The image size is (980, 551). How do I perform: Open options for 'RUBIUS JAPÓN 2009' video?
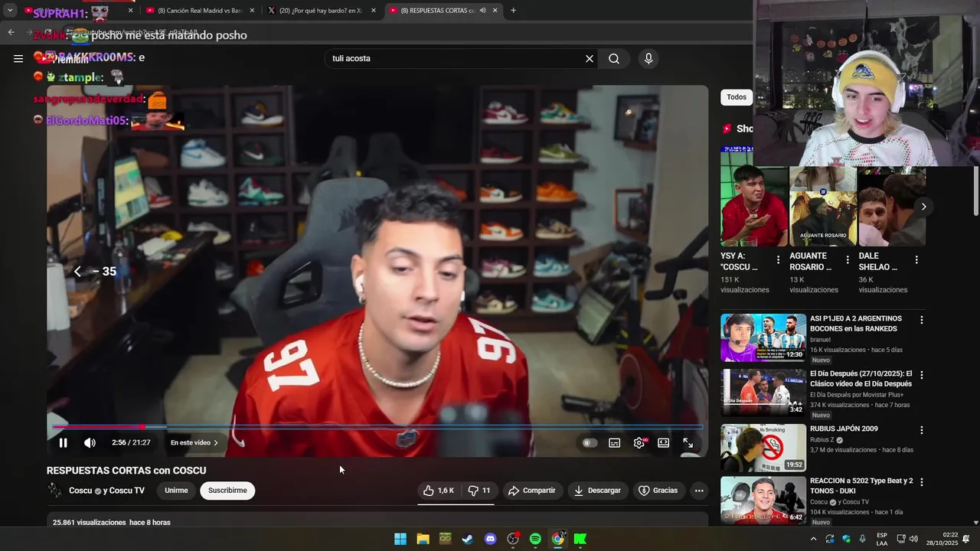click(922, 430)
